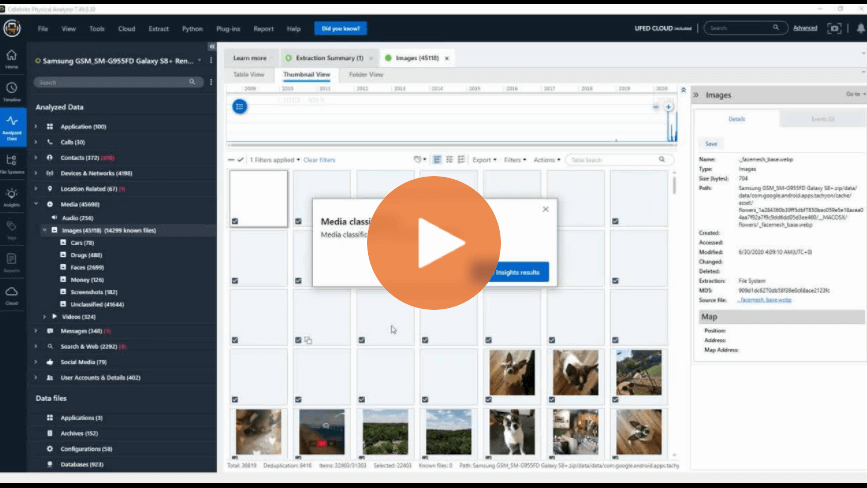Open the Export dropdown

pyautogui.click(x=484, y=160)
